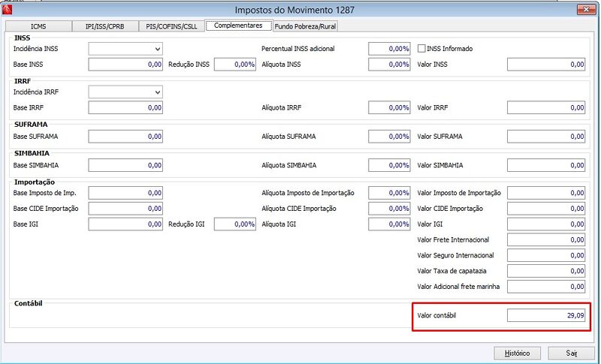
Task: Focus the Valor Taxa de capatazia field
Action: [546, 271]
